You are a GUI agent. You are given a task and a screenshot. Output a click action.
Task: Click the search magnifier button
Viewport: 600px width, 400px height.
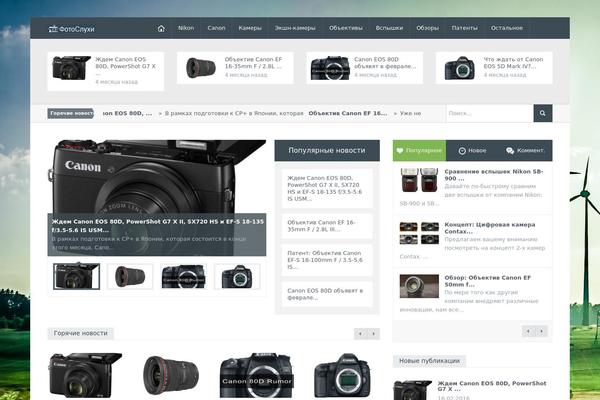point(543,113)
